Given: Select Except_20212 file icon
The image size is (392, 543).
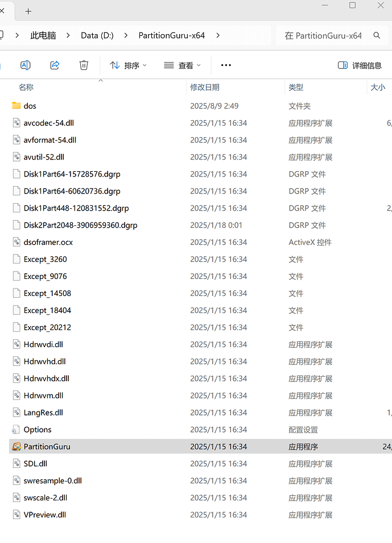Looking at the screenshot, I should 16,327.
